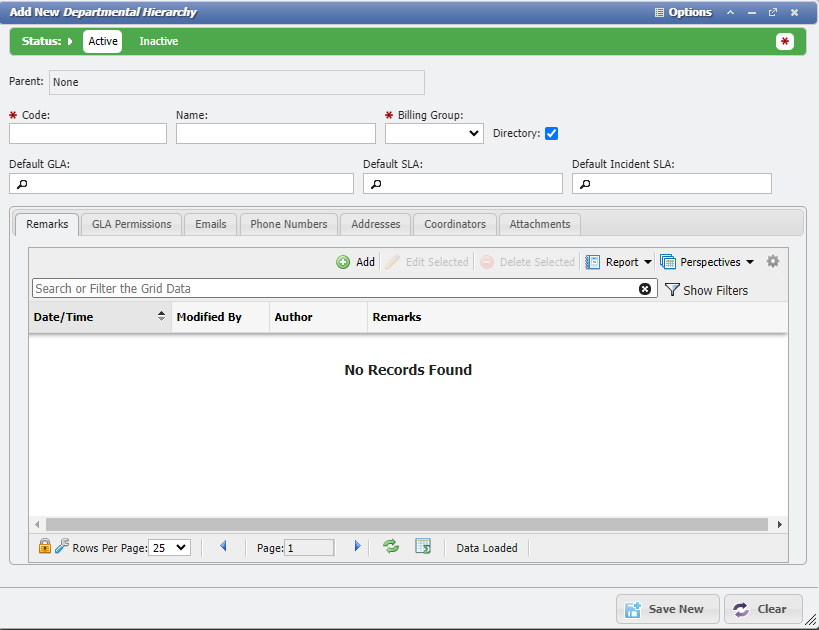Set status to Active
Screen dimensions: 819x630
[x=102, y=41]
